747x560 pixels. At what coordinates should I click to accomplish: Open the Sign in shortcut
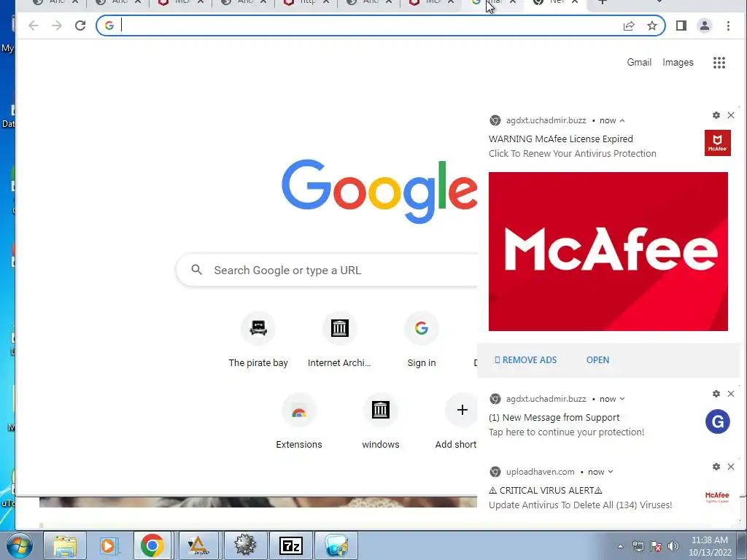click(x=421, y=340)
